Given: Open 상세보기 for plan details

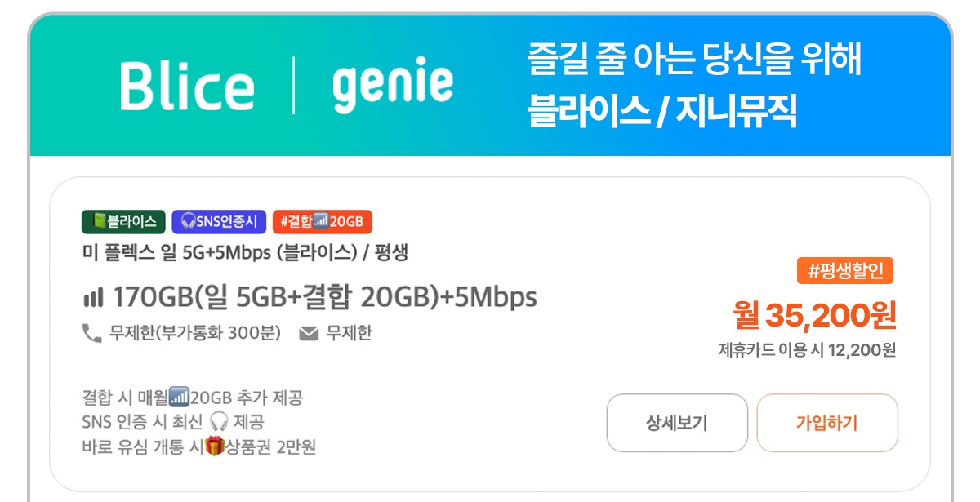Looking at the screenshot, I should (x=677, y=423).
